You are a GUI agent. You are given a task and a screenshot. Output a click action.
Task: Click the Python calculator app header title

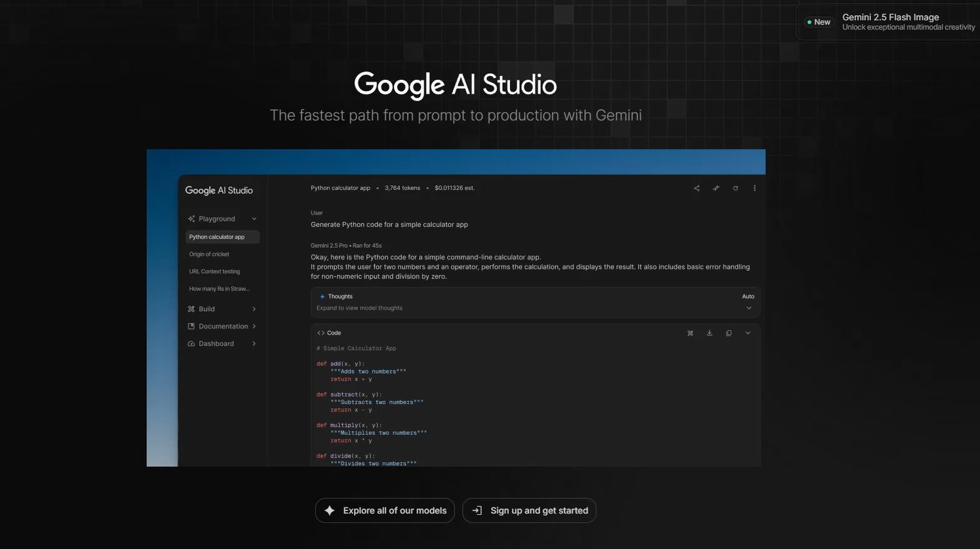click(x=340, y=188)
